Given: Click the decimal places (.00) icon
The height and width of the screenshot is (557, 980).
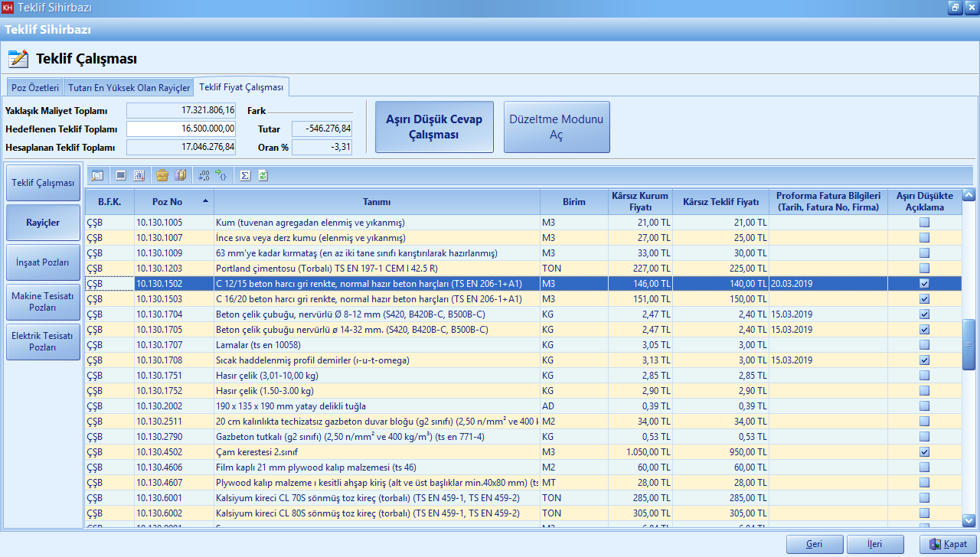Looking at the screenshot, I should 204,175.
